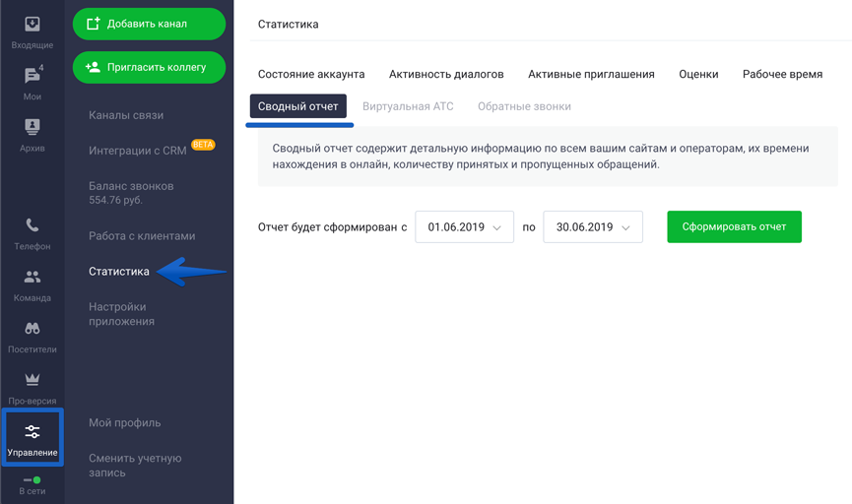The image size is (852, 504).
Task: Select Статистика in the side menu
Action: click(x=119, y=272)
